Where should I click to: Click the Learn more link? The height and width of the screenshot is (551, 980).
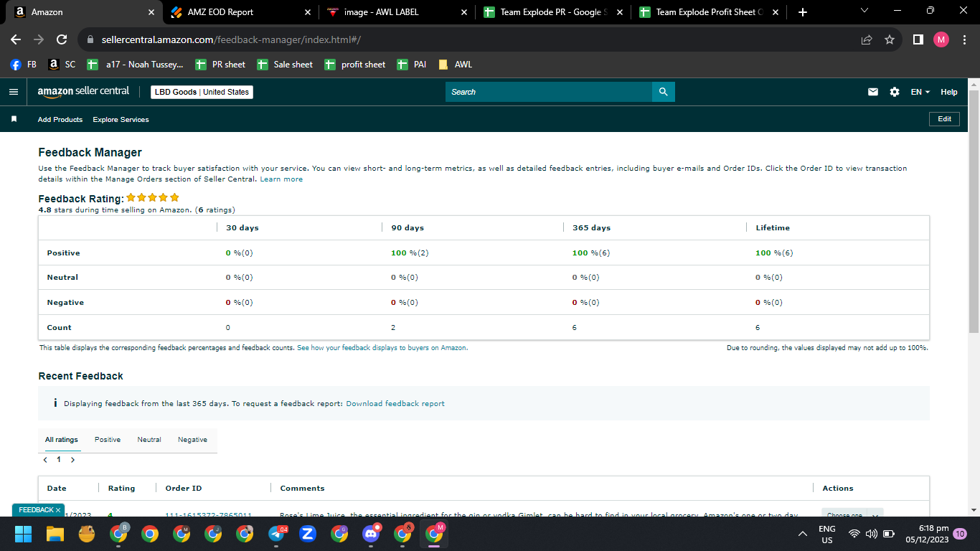coord(281,179)
